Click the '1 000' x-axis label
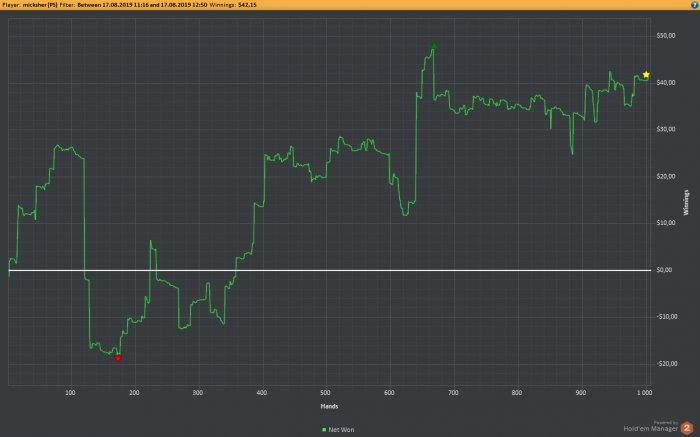This screenshot has width=700, height=437. [644, 393]
